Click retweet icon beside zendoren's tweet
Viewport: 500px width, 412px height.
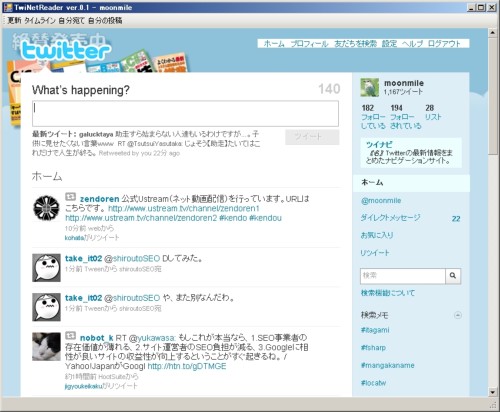coord(70,197)
